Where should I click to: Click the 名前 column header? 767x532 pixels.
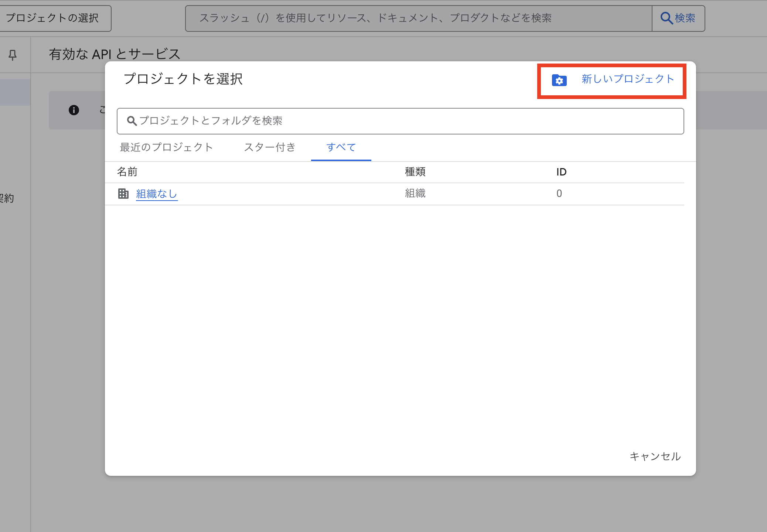127,172
